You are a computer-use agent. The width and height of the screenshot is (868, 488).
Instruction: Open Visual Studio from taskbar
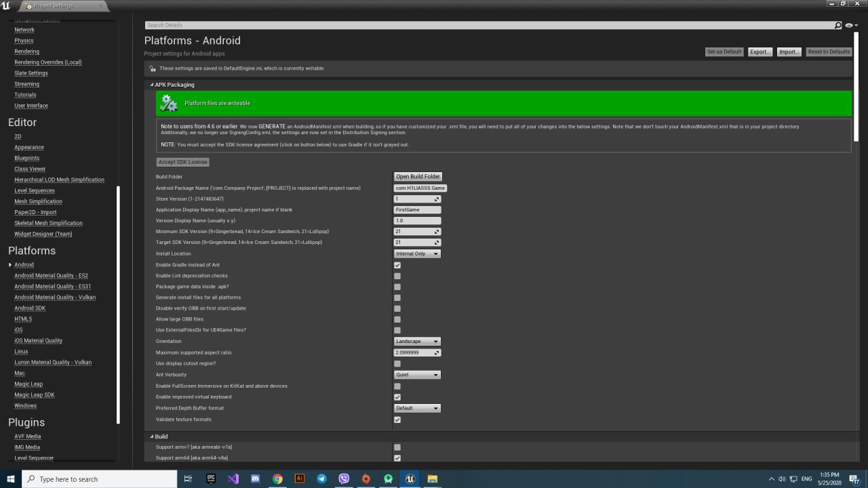[x=233, y=479]
